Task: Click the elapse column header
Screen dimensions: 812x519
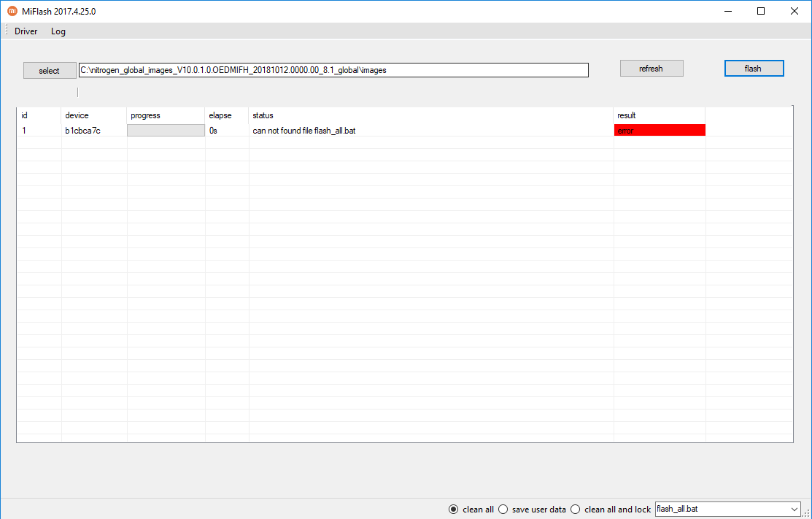Action: tap(227, 115)
